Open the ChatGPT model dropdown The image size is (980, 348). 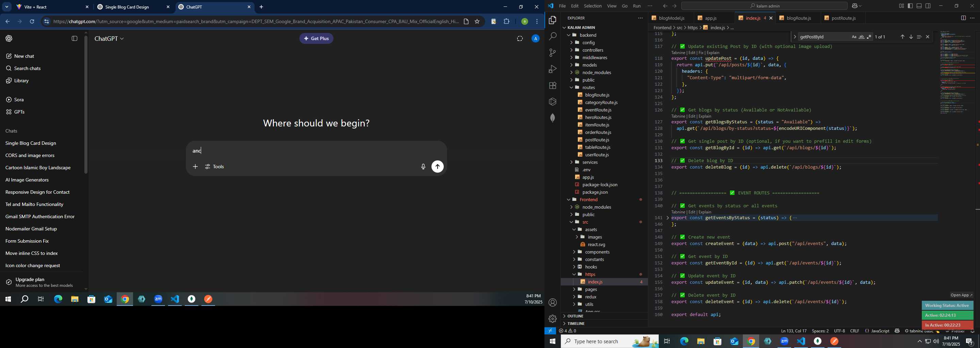click(109, 39)
